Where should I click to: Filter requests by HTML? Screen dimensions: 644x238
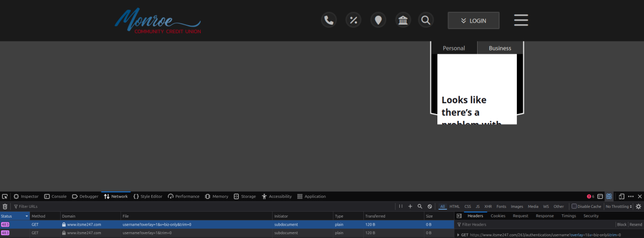click(455, 206)
